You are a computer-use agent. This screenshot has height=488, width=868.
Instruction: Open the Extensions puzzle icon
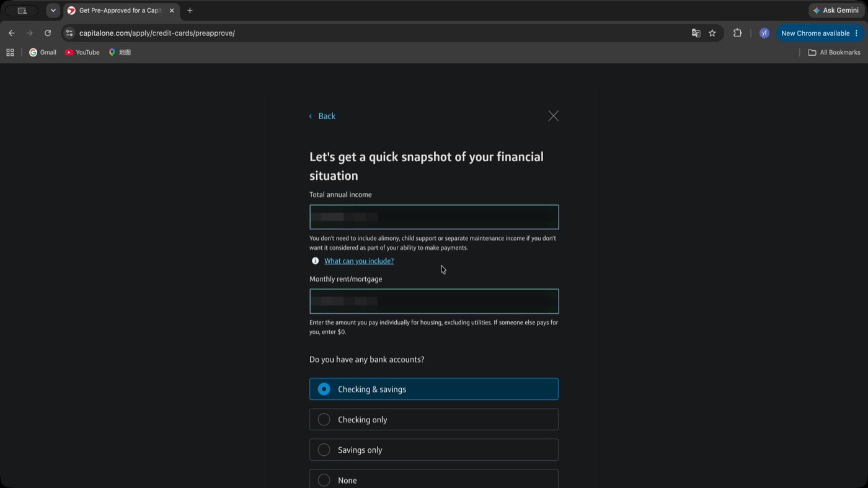[x=737, y=33]
